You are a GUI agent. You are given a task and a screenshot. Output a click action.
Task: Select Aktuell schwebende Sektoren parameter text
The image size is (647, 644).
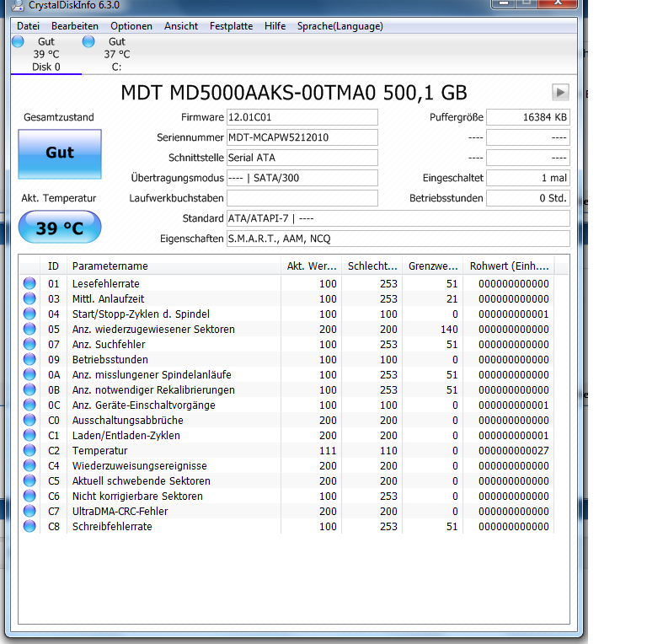[x=142, y=481]
